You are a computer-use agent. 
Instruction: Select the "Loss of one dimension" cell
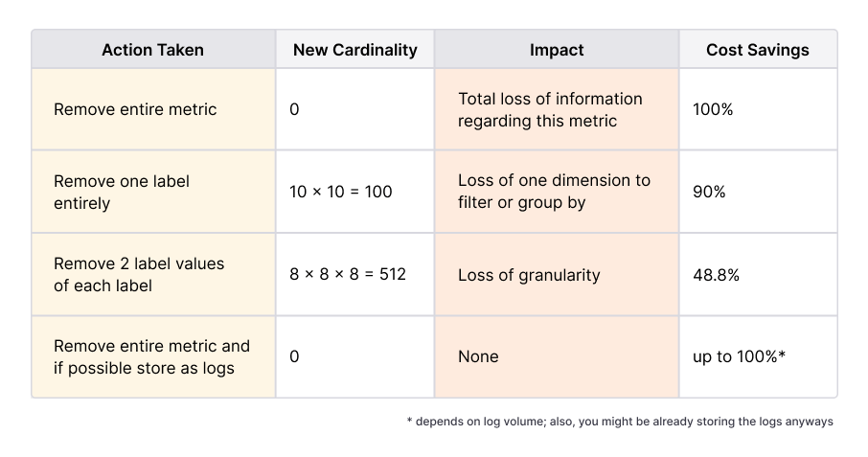pyautogui.click(x=554, y=192)
